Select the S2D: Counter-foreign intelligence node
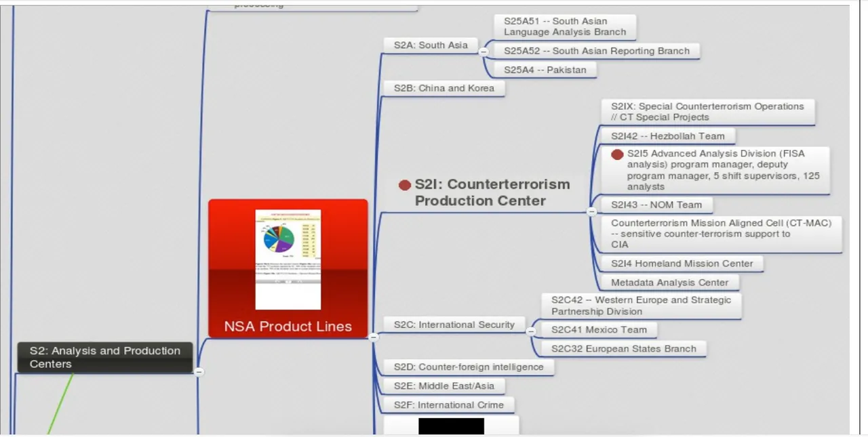This screenshot has height=437, width=868. pyautogui.click(x=469, y=367)
